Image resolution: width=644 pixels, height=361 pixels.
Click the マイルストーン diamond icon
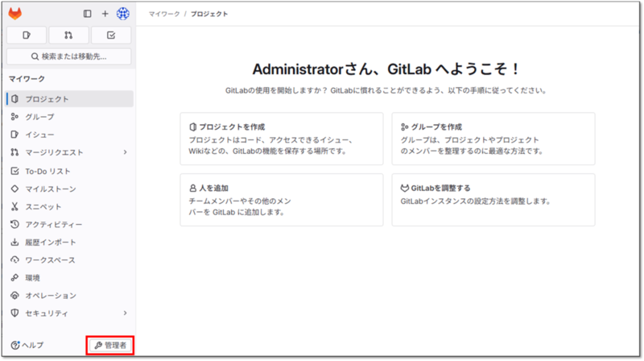click(x=14, y=189)
